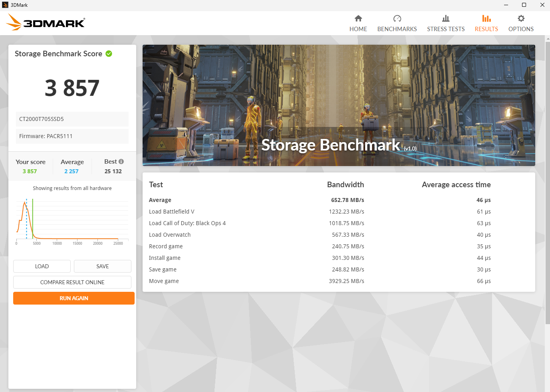Screen dimensions: 550x392
Task: Select the orange Results bar chart icon
Action: pos(486,18)
